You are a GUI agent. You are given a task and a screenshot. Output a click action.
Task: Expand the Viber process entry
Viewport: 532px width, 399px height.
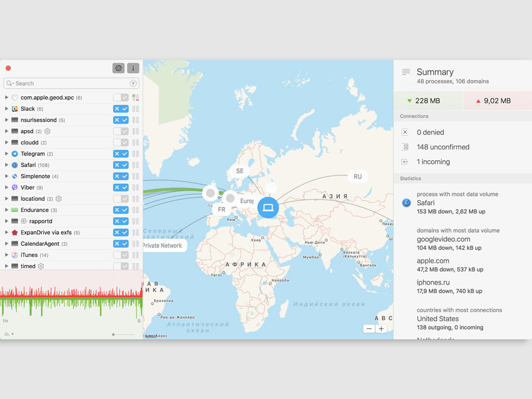7,188
